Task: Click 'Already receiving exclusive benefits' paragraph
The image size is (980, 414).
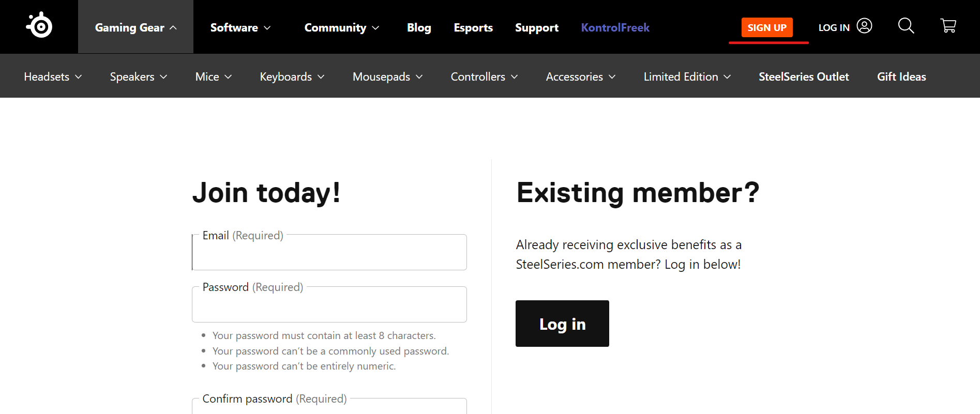Action: pos(628,254)
